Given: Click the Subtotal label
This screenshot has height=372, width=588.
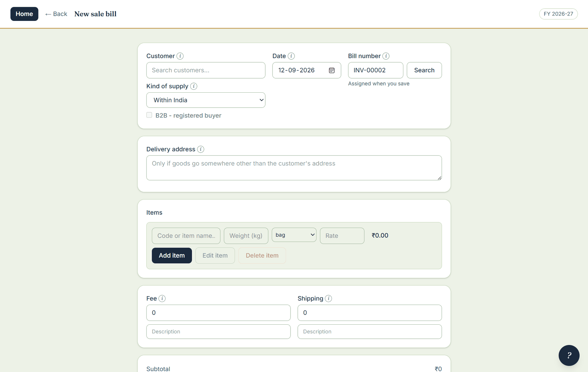Looking at the screenshot, I should 158,369.
